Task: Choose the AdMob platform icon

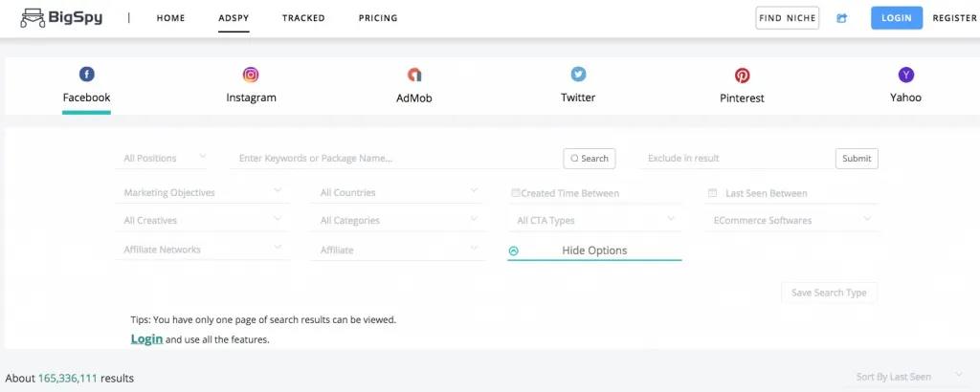Action: (x=414, y=75)
